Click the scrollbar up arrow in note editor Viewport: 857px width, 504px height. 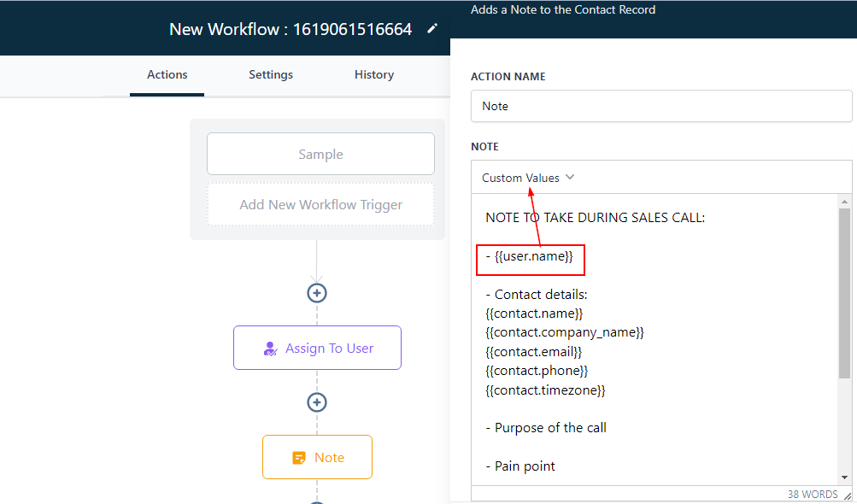(844, 202)
